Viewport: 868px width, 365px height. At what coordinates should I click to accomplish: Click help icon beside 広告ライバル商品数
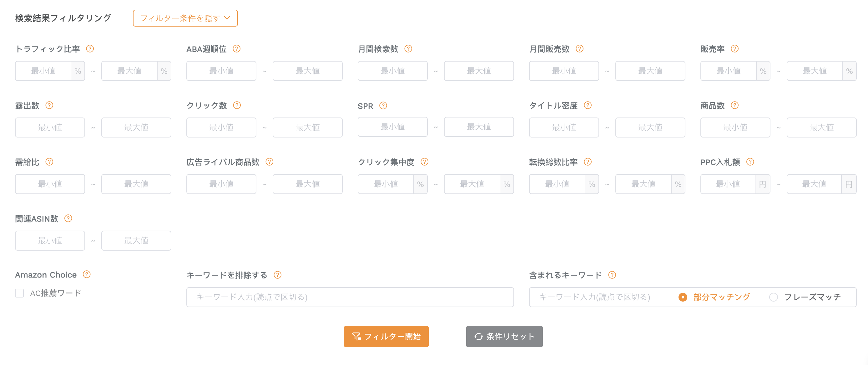(270, 162)
